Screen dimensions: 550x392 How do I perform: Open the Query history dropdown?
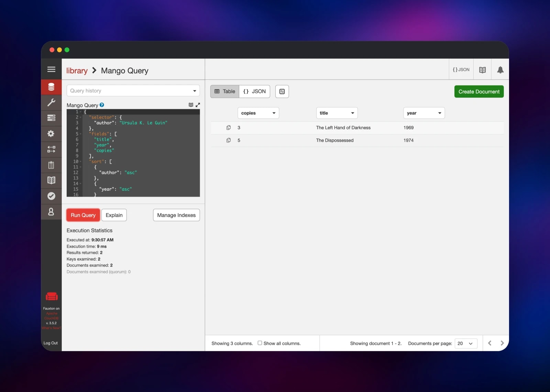(x=133, y=91)
